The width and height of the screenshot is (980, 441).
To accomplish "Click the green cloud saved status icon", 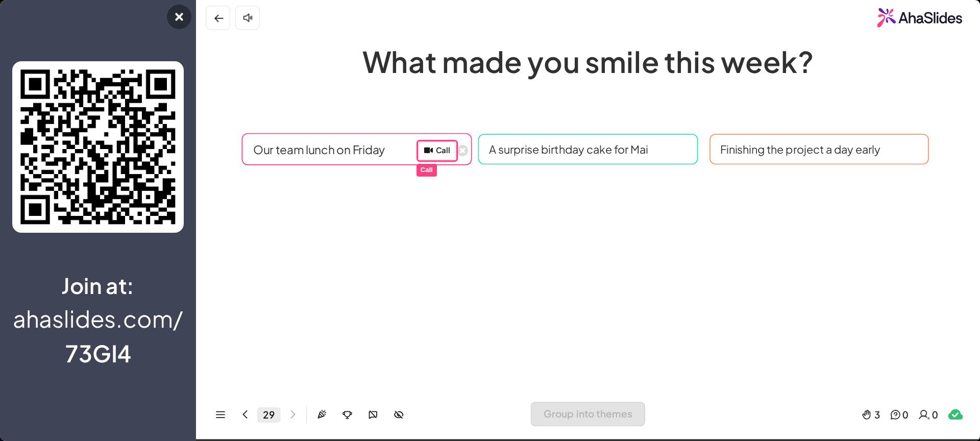I will [x=955, y=414].
